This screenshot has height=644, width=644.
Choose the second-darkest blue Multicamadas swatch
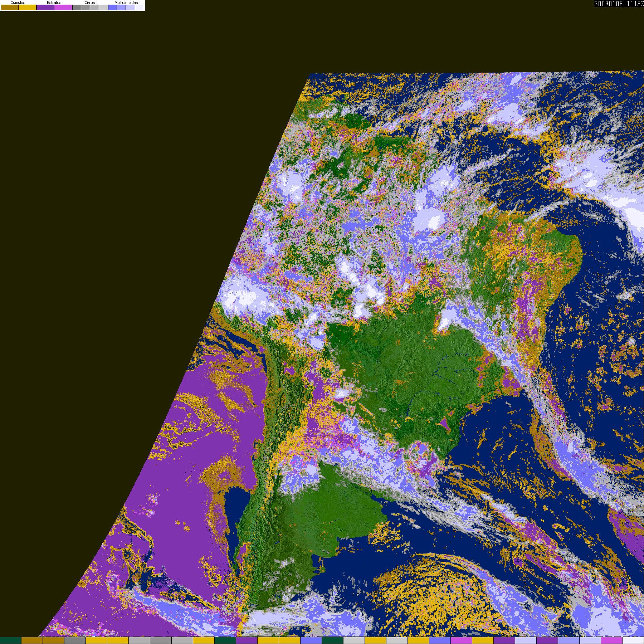(x=121, y=8)
